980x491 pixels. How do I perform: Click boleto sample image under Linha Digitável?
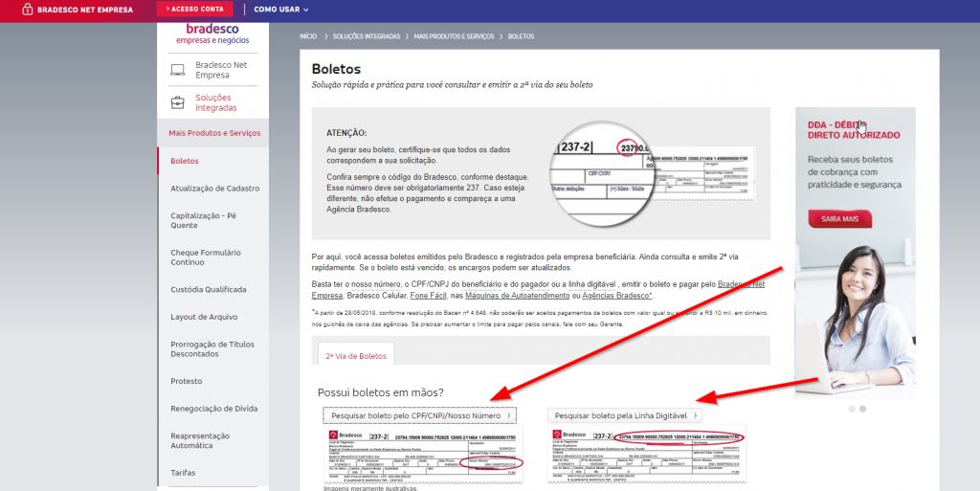point(646,454)
